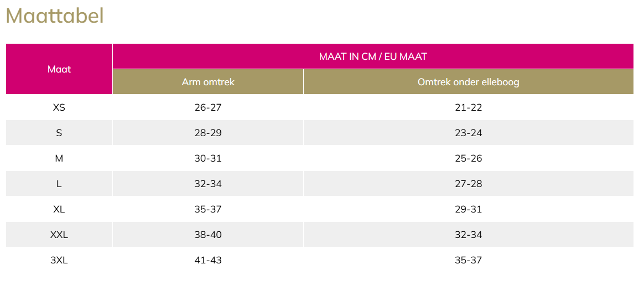Select the S size row label

point(59,133)
